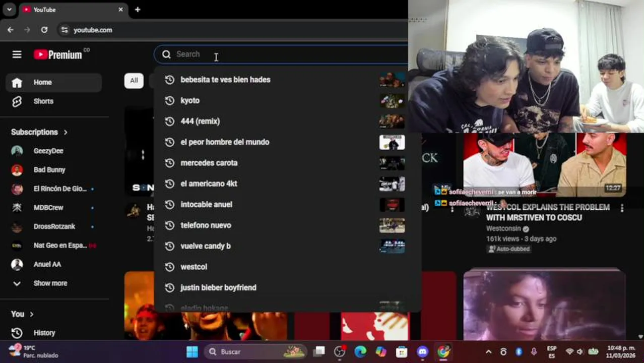Viewport: 644px width, 363px height.
Task: Open the YouTube hamburger guide menu
Action: [x=17, y=54]
